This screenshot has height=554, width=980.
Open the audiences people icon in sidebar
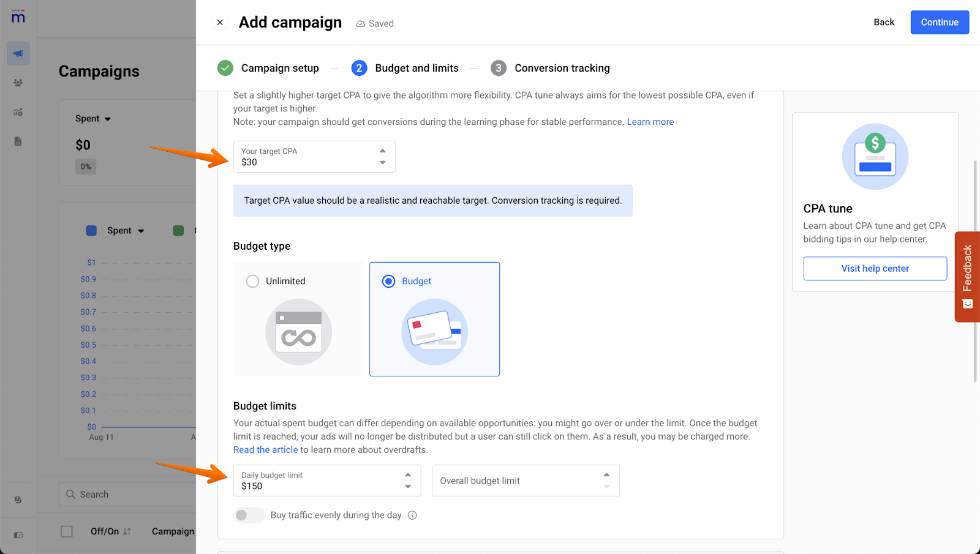[18, 83]
